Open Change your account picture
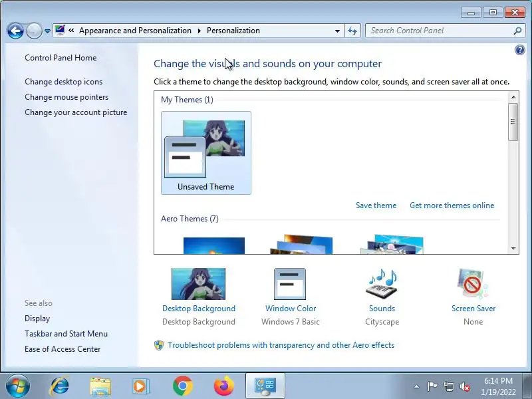 coord(76,112)
